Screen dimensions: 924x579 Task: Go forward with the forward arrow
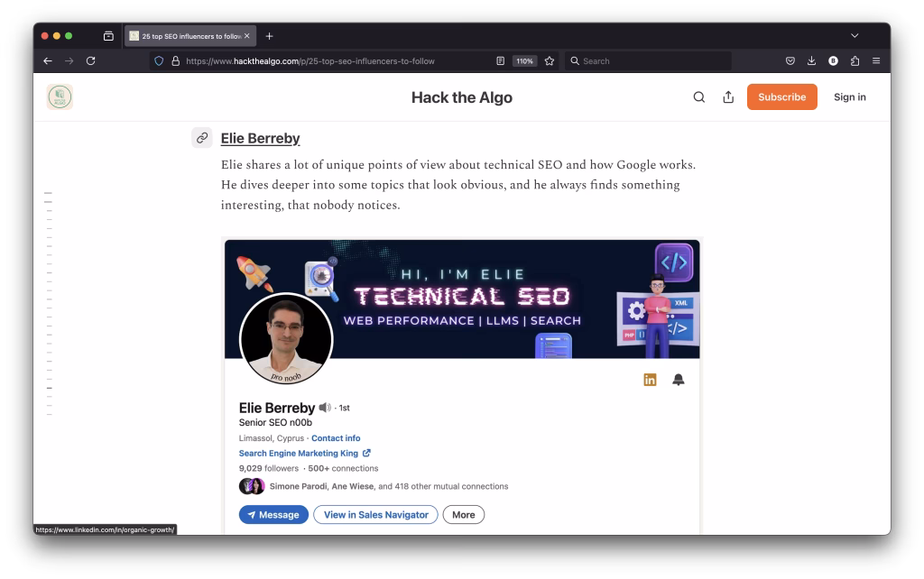click(x=69, y=60)
